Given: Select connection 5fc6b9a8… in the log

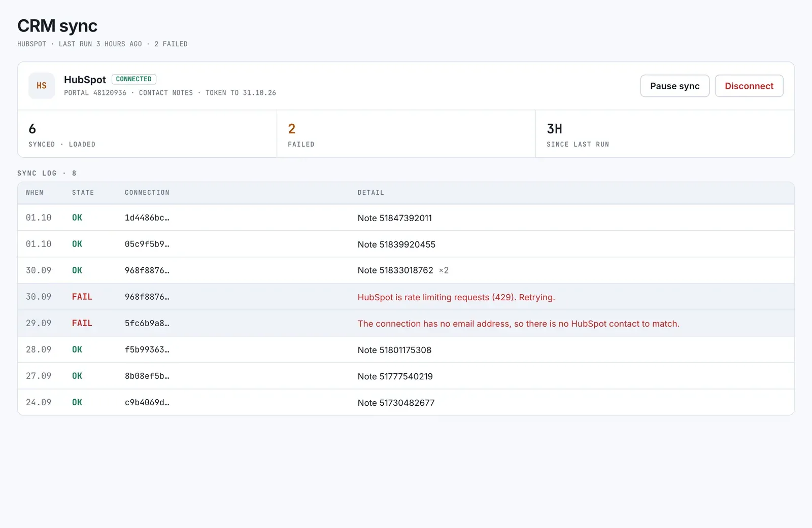Looking at the screenshot, I should coord(147,323).
